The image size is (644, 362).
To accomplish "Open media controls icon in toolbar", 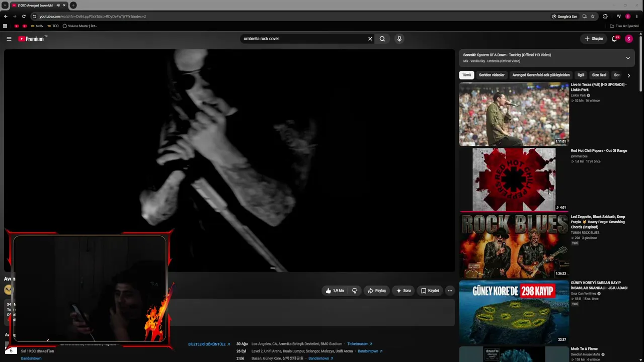I will [618, 16].
